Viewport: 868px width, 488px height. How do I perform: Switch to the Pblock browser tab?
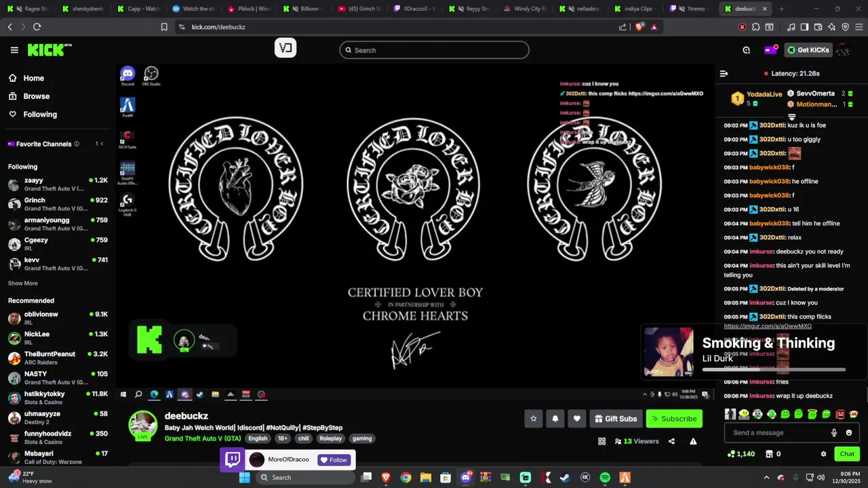coord(250,9)
